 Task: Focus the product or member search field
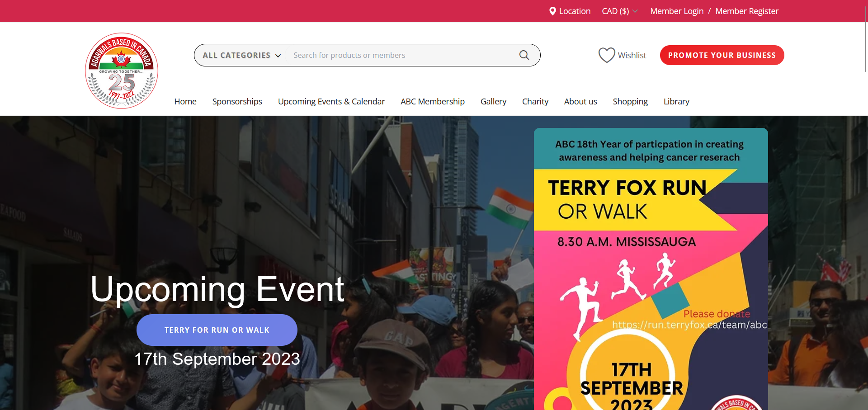click(x=402, y=55)
